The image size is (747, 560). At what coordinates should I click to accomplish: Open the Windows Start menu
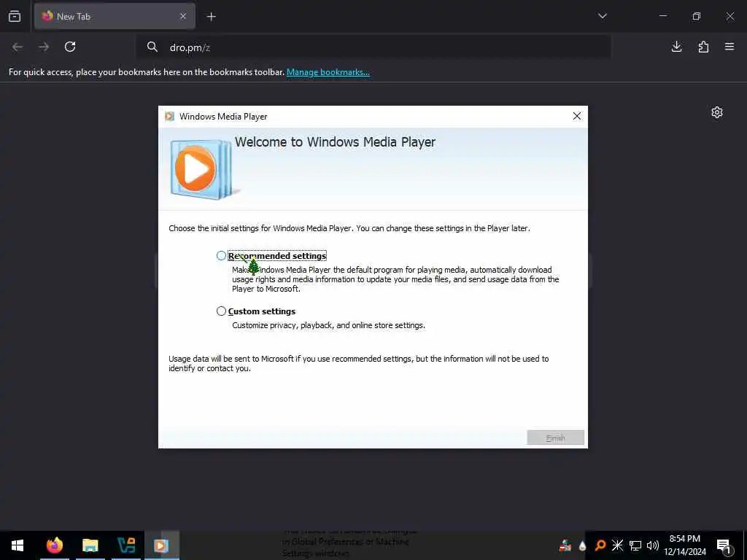pyautogui.click(x=18, y=545)
